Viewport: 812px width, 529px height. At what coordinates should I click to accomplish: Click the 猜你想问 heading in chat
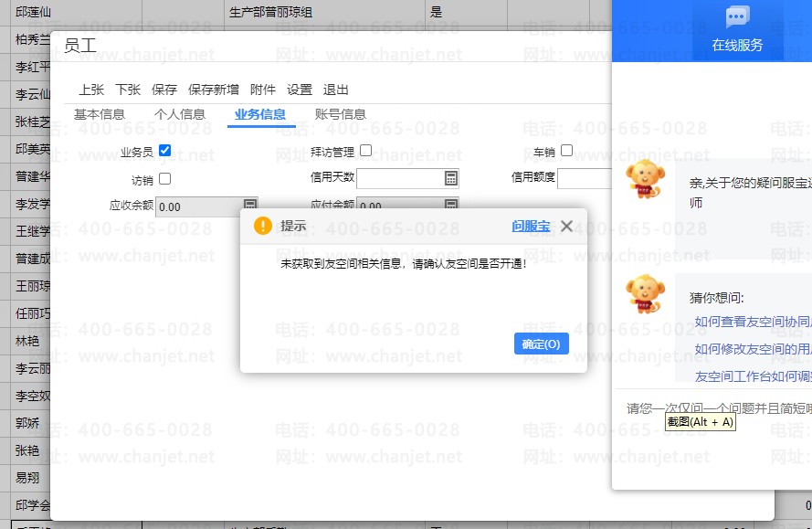pyautogui.click(x=717, y=298)
